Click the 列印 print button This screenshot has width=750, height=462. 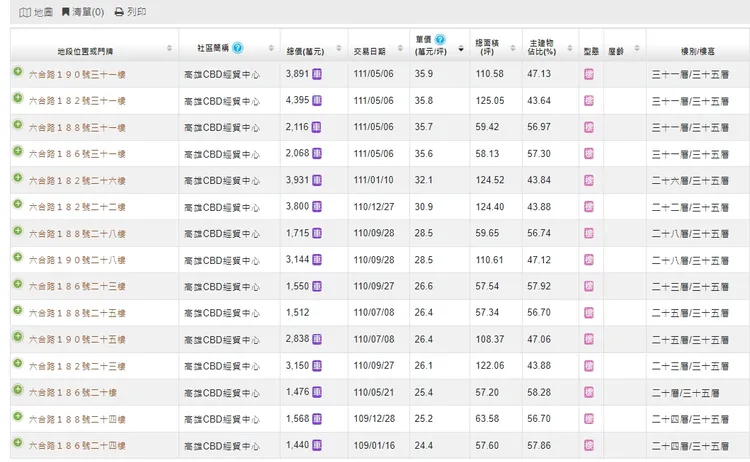[x=130, y=12]
